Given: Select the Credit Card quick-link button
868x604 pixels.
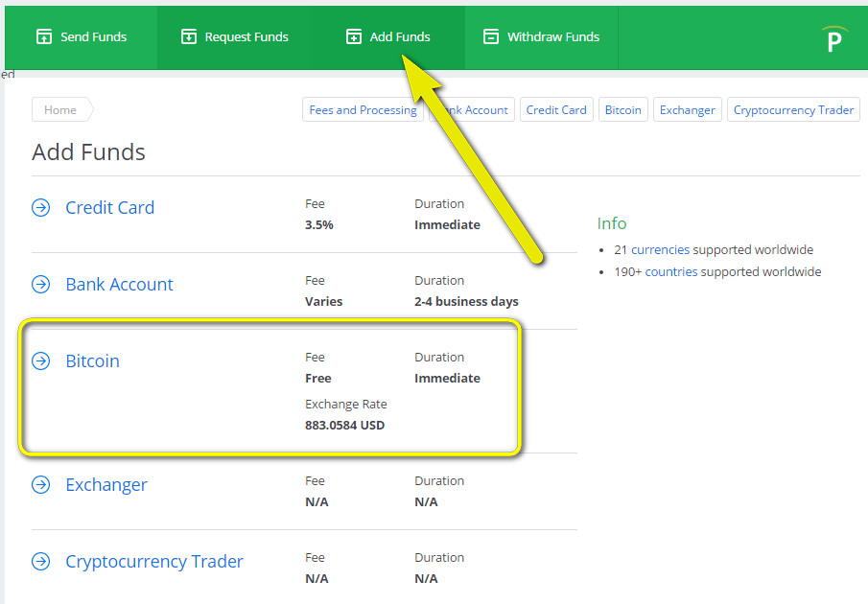Looking at the screenshot, I should [x=556, y=110].
